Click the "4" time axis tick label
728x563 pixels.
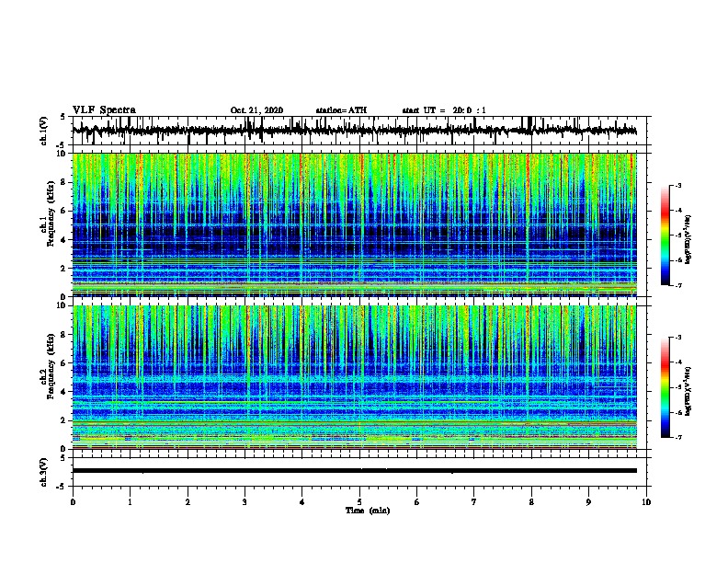[302, 502]
